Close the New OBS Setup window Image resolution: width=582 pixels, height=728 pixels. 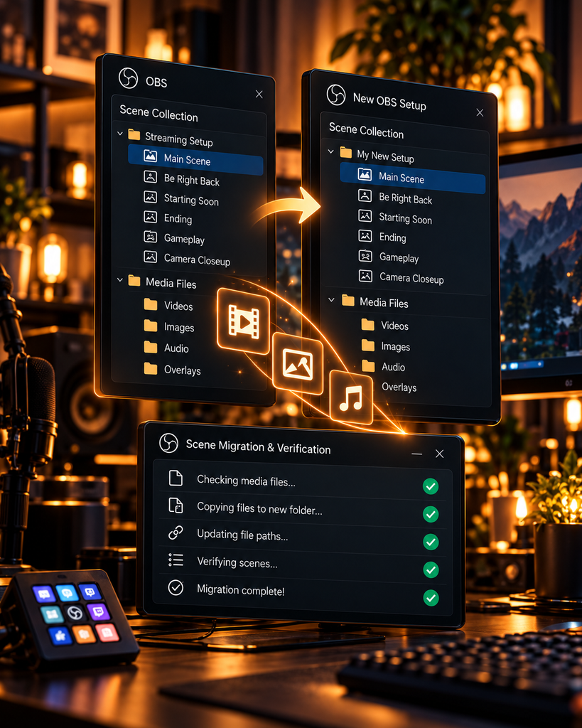(480, 112)
